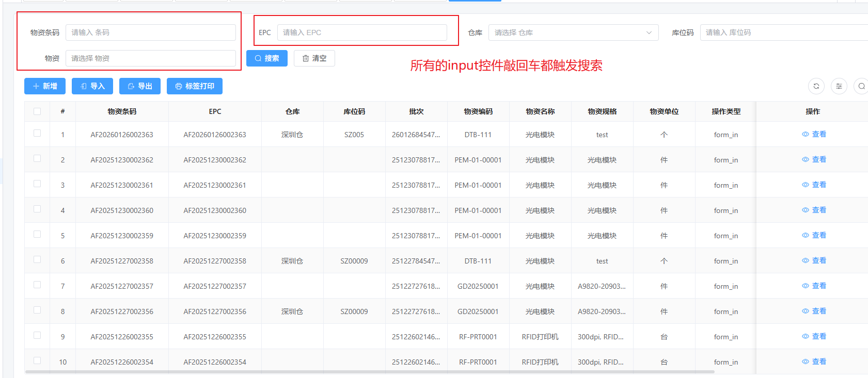Click the 操作类型 column header
The image size is (868, 378).
725,111
